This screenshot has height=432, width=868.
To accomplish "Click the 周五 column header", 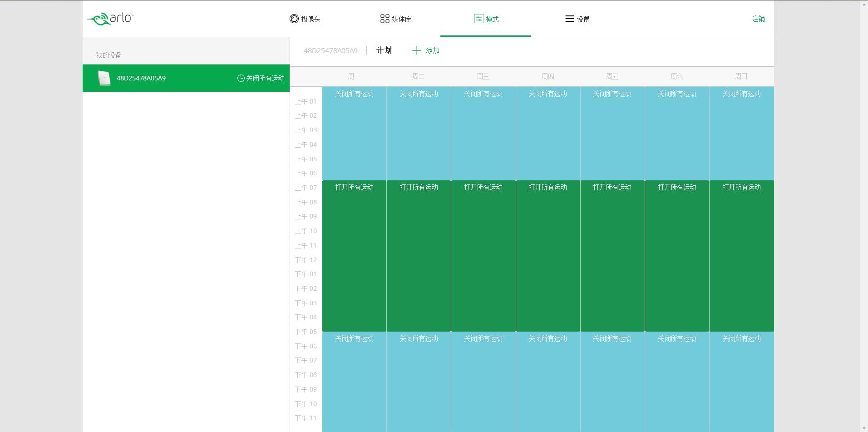I will 612,76.
